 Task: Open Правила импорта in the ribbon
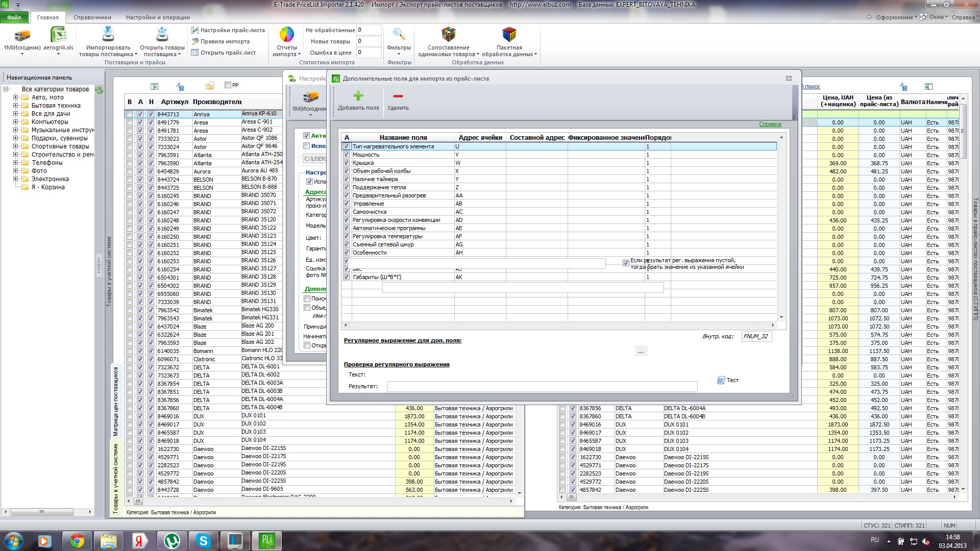(220, 41)
